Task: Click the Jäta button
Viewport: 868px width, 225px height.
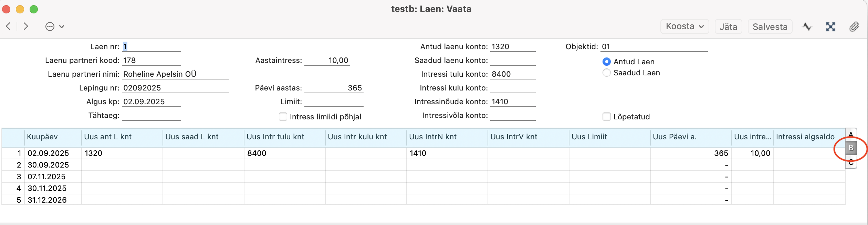Action: pos(728,26)
